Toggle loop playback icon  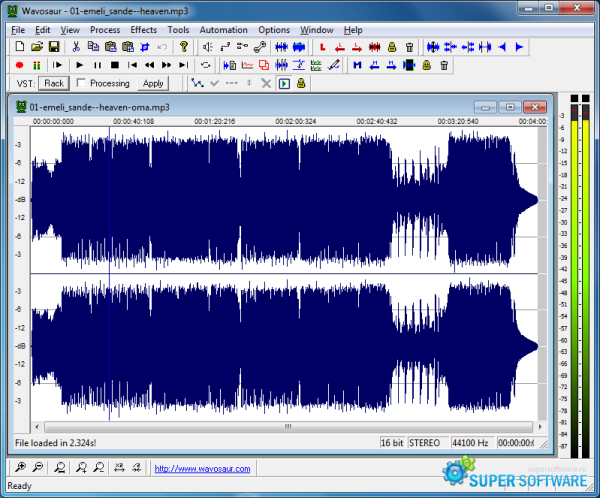click(206, 65)
